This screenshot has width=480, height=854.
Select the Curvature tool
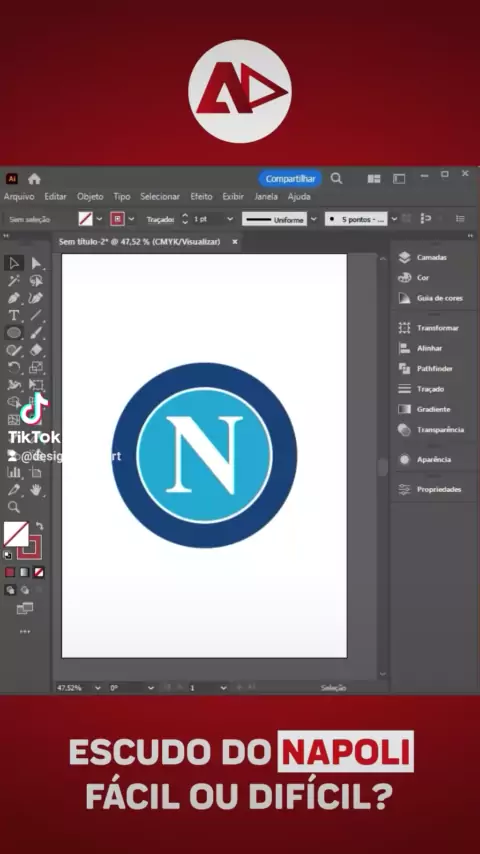click(36, 298)
